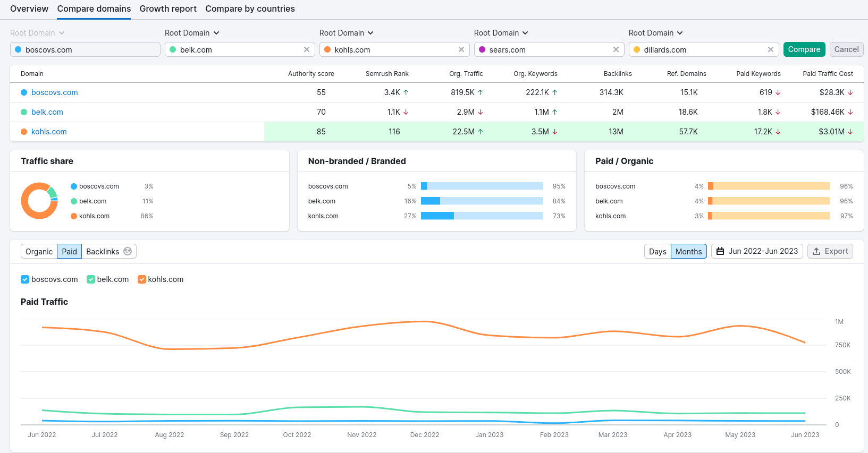Click the Export button
The height and width of the screenshot is (453, 868).
point(830,251)
